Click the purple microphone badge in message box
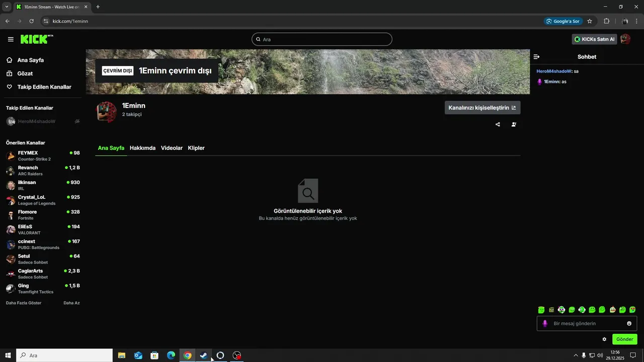Viewport: 644px width, 362px height. tap(545, 323)
